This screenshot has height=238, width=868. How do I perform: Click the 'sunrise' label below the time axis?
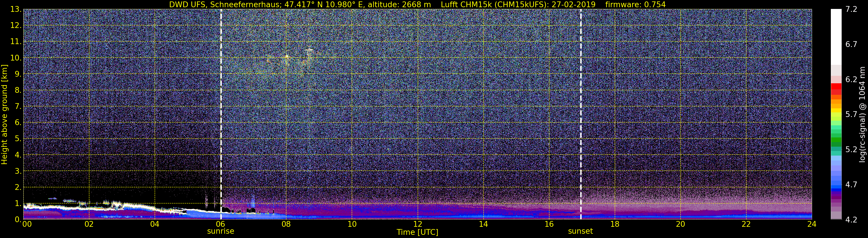click(220, 231)
